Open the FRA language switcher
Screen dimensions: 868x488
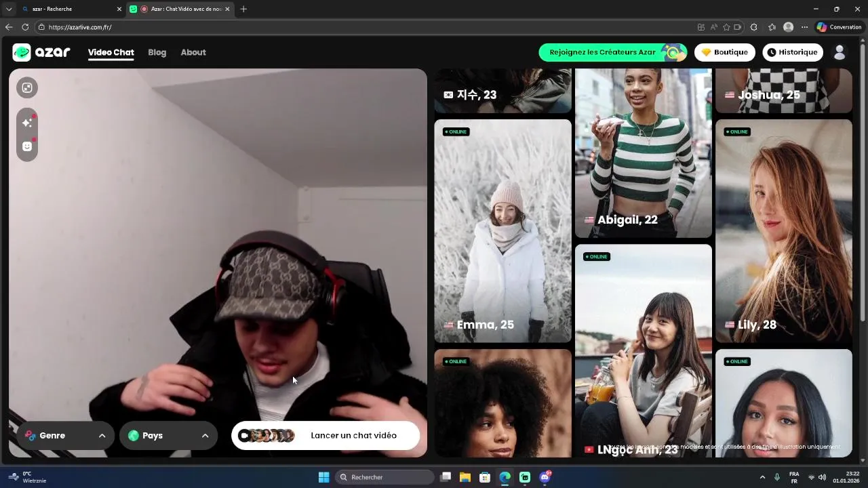pos(794,477)
